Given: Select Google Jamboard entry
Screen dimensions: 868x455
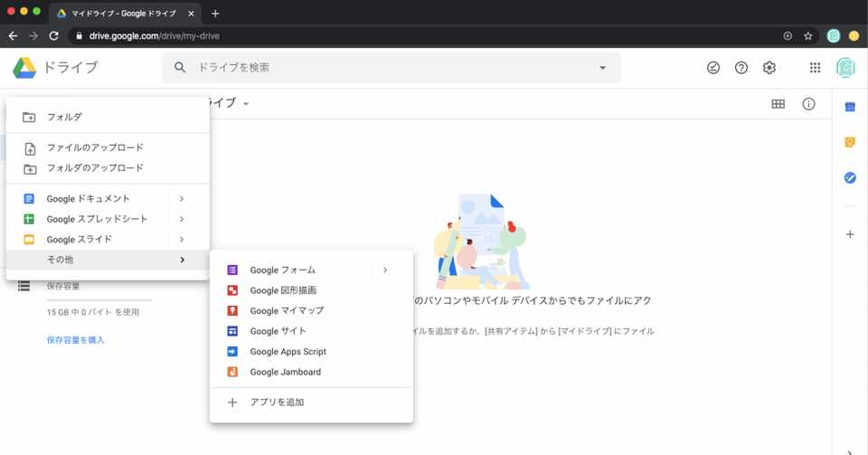Looking at the screenshot, I should click(311, 372).
